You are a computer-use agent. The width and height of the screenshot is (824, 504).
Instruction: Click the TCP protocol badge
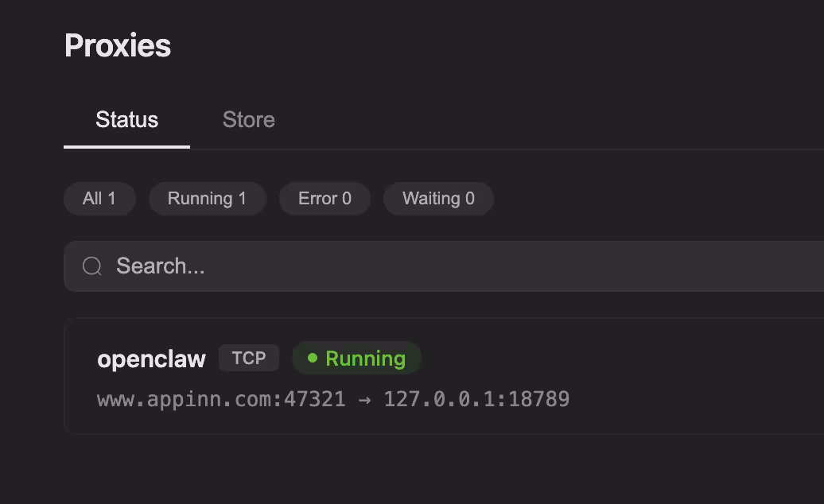[249, 358]
